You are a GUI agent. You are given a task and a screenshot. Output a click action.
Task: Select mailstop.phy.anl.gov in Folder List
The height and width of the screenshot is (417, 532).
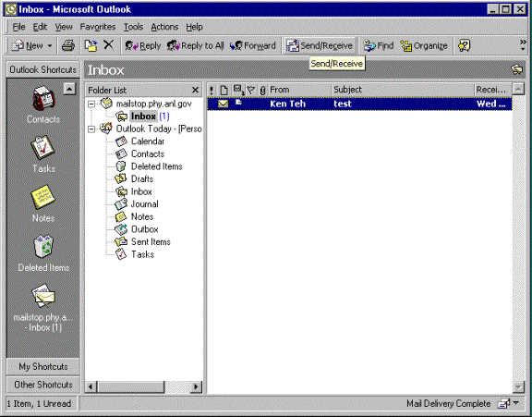click(153, 104)
